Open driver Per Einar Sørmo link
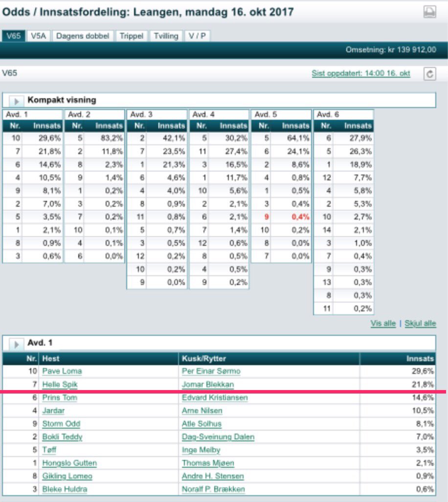The image size is (448, 502). 211,371
